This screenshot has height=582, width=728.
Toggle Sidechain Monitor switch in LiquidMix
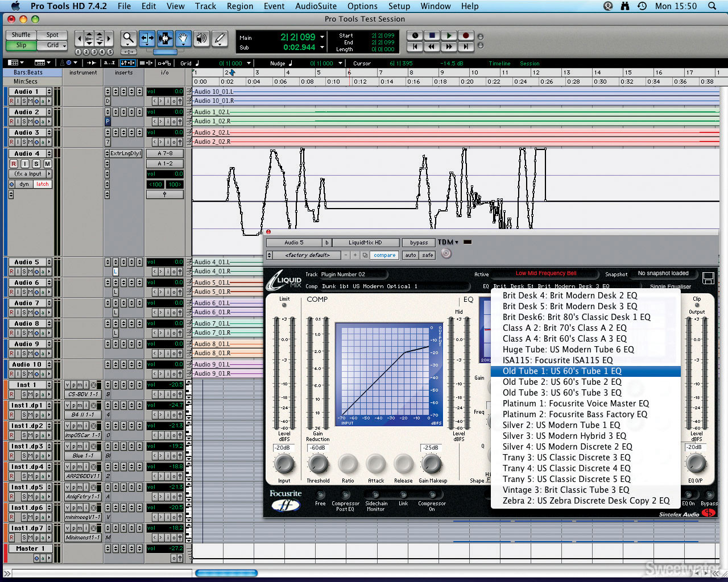(376, 495)
